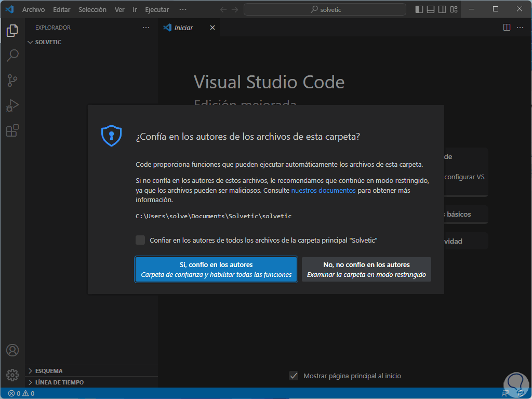The width and height of the screenshot is (532, 399).
Task: Click the EXPLORADOR panel title
Action: [x=53, y=28]
